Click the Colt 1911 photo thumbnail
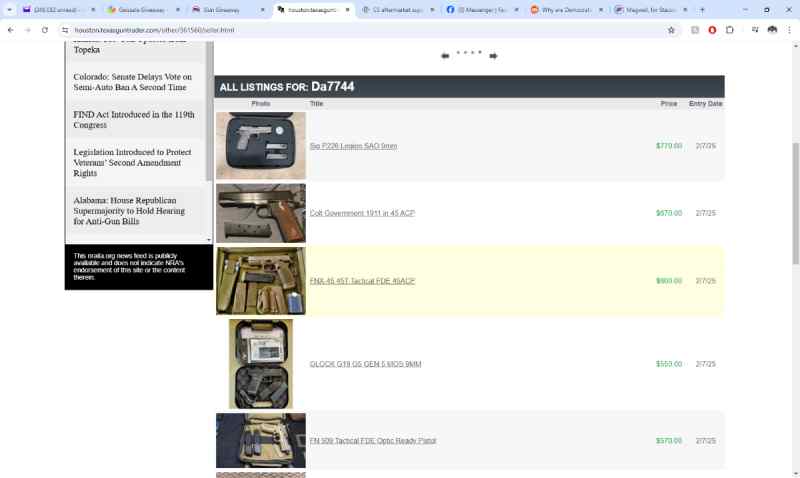Viewport: 800px width, 478px height. pos(261,213)
